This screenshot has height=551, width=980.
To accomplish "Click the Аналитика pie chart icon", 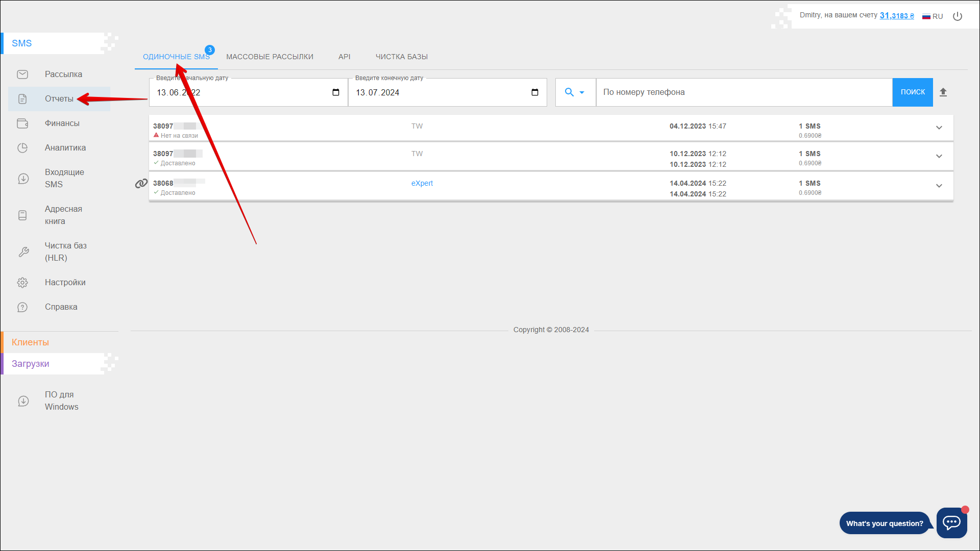I will point(22,148).
